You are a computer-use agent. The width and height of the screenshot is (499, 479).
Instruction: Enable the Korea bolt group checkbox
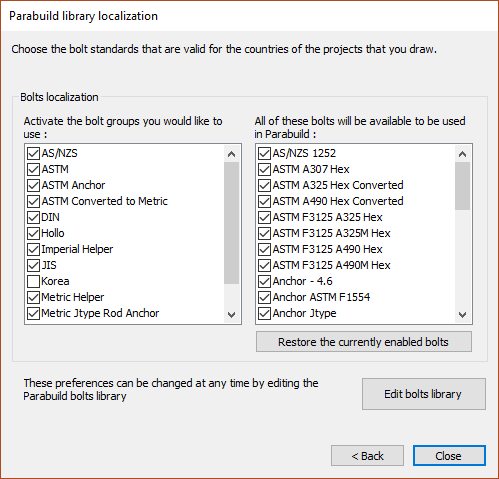(x=33, y=281)
